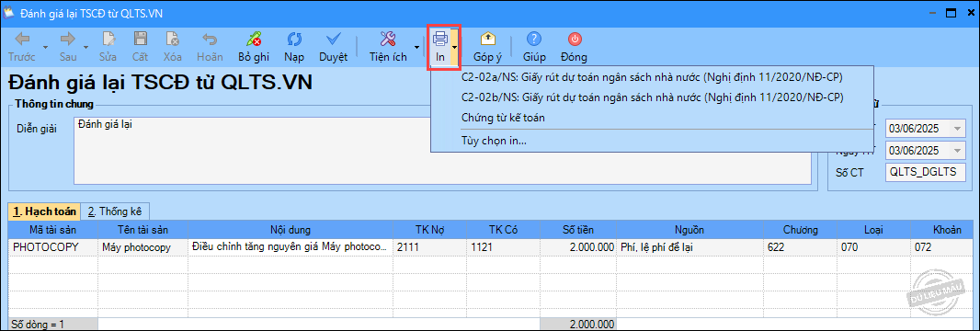Image resolution: width=980 pixels, height=331 pixels.
Task: Click the Bỏ ghi unpost icon
Action: 254,40
